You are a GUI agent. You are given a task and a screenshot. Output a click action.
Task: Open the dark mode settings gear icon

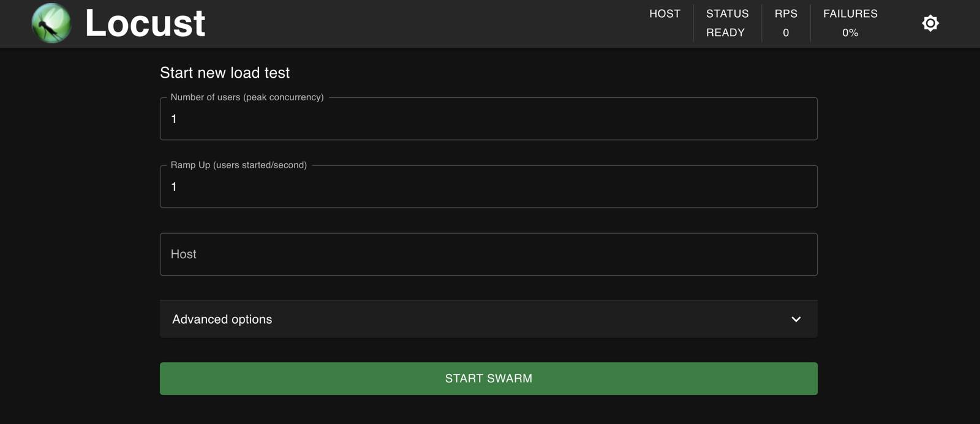930,23
